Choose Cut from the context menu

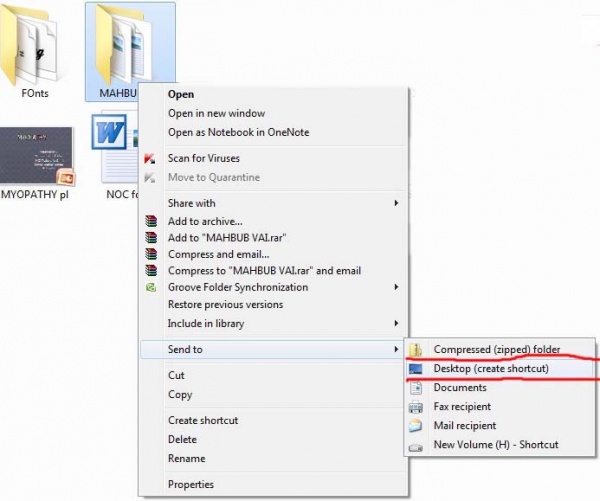[x=273, y=375]
